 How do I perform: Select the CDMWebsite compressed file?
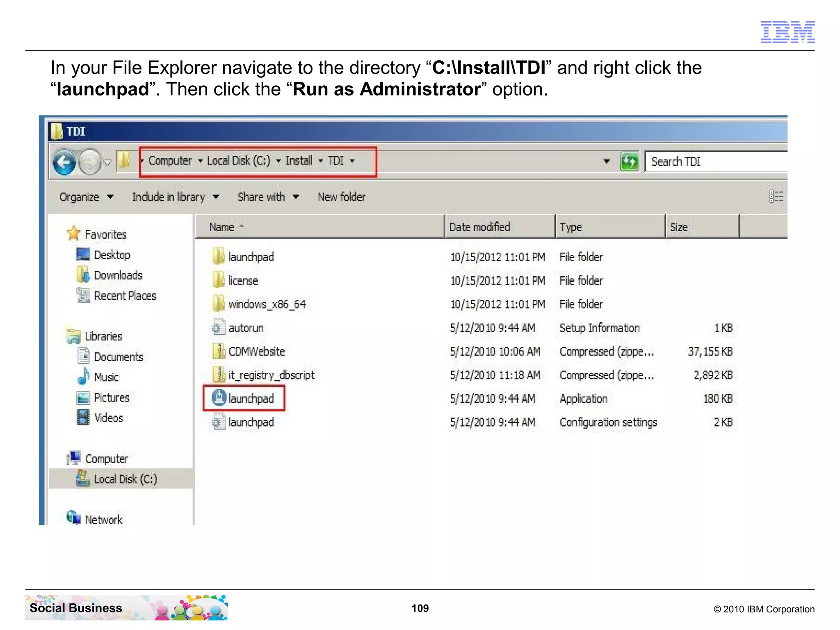(x=256, y=352)
